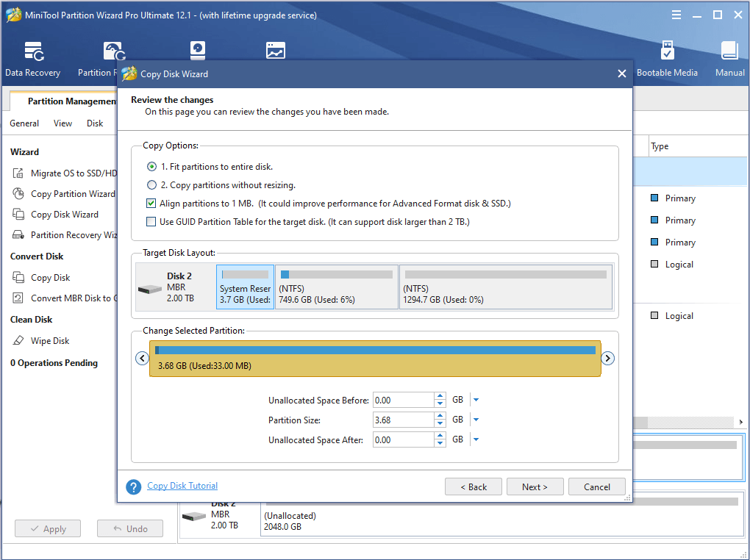Select the 2048.0 GB Unallocated space
The image size is (750, 560).
pos(502,514)
